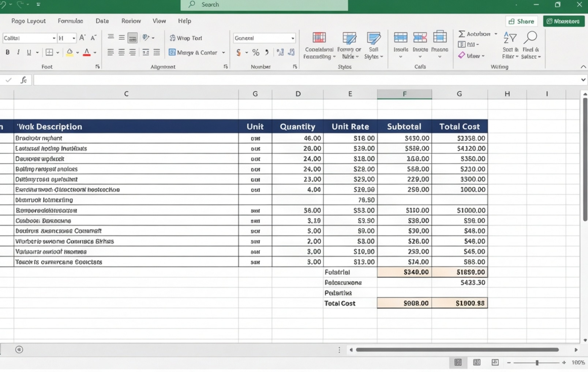The image size is (588, 372).
Task: Click the AutoSum button
Action: [474, 34]
